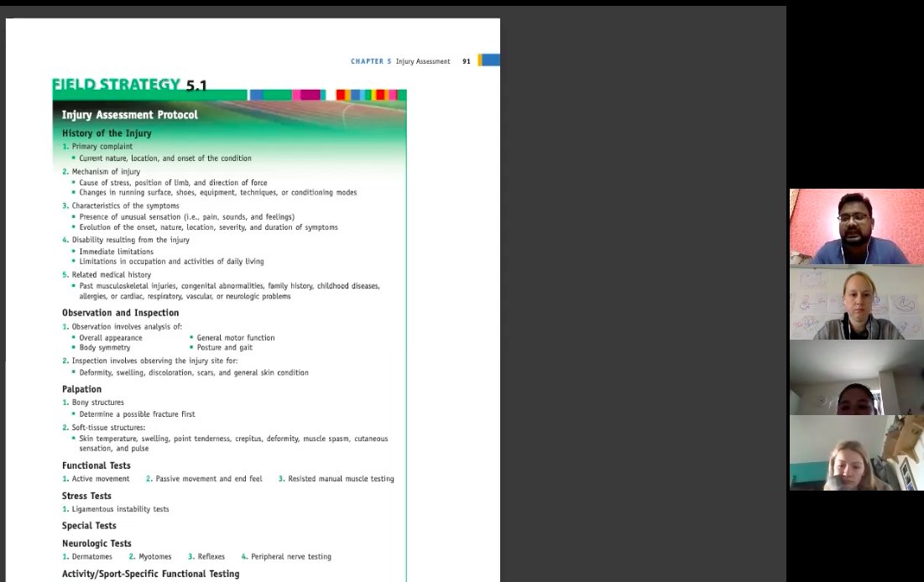
Task: Click the 'Reflexes' item
Action: [x=211, y=557]
